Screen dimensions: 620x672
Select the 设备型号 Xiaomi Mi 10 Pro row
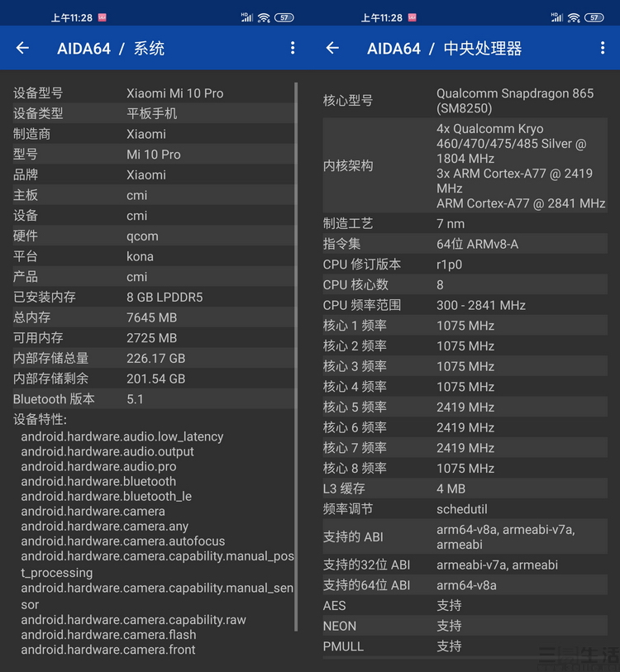154,93
